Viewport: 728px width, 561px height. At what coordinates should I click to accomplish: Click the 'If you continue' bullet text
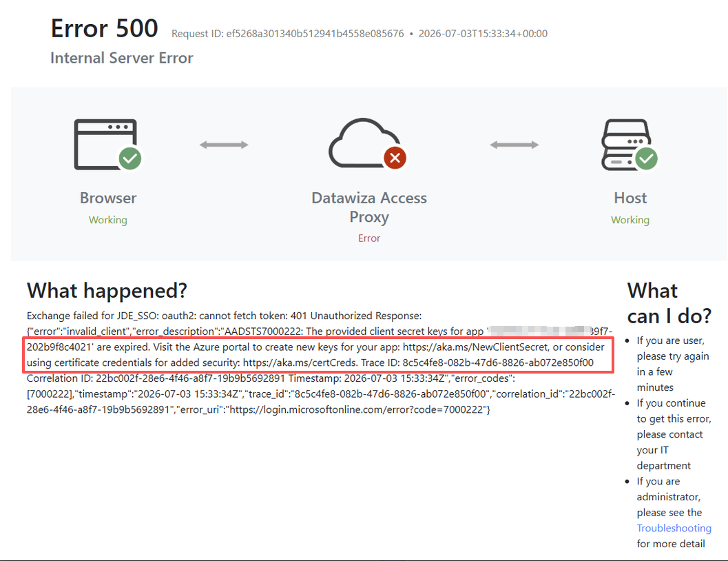point(673,434)
